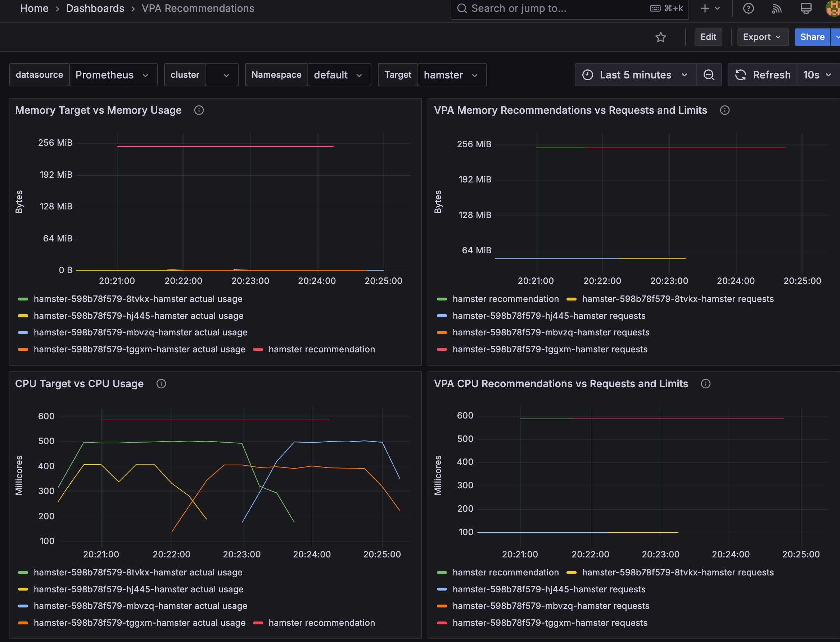Viewport: 840px width, 642px height.
Task: Star this dashboard as favorite
Action: click(660, 37)
